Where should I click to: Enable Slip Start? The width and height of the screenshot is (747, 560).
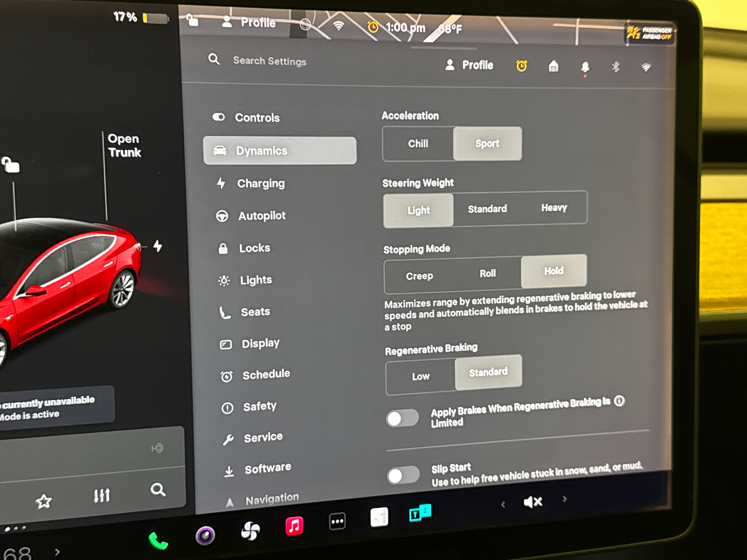tap(403, 475)
